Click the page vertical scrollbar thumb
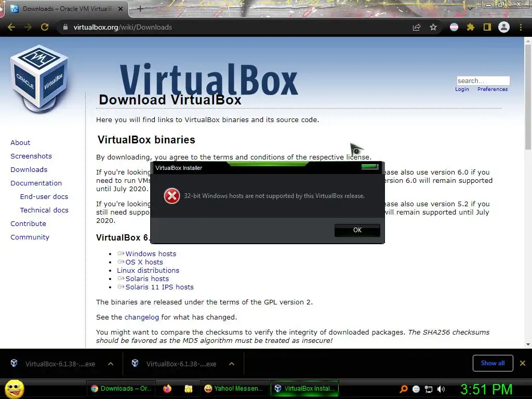The width and height of the screenshot is (532, 399). [x=528, y=97]
